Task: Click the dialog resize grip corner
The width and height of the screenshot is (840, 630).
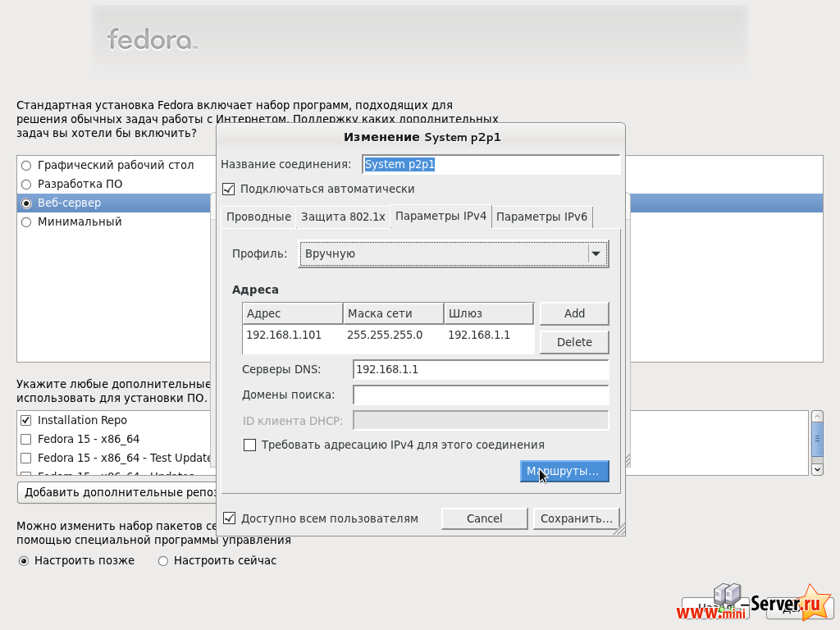Action: pos(620,530)
